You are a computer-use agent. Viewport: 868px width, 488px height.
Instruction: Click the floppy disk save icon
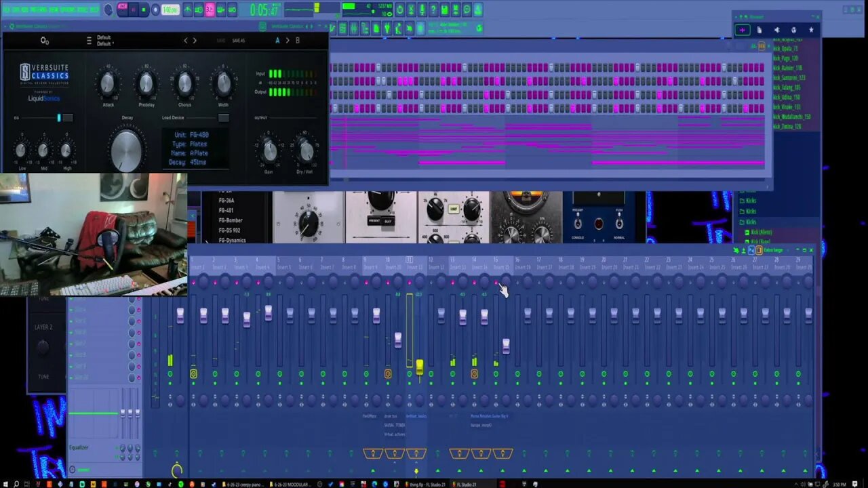tap(445, 9)
